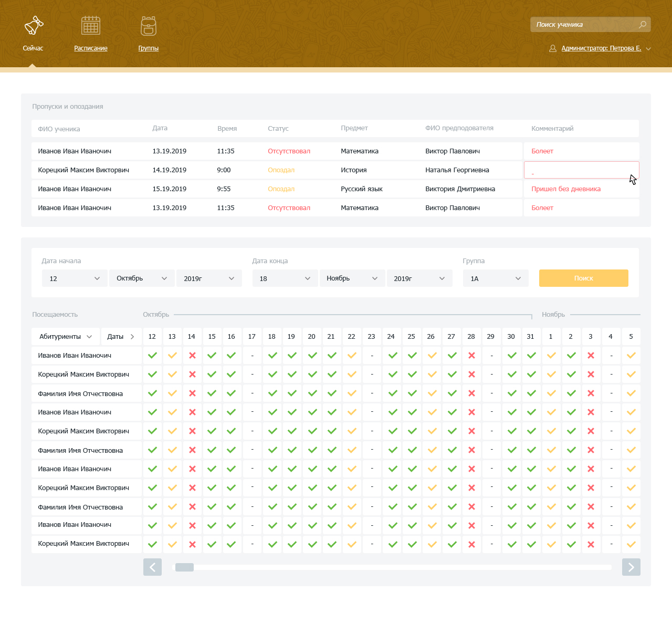
Task: Open the Расписание link
Action: click(x=91, y=48)
